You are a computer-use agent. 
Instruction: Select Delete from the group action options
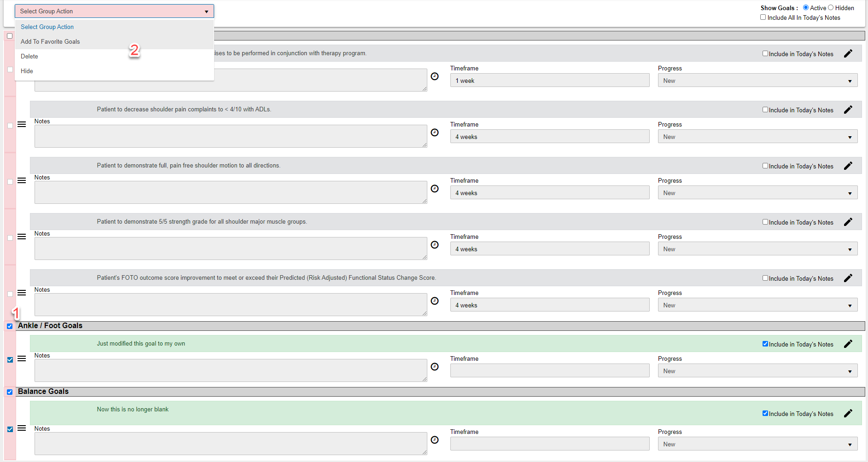pyautogui.click(x=29, y=56)
